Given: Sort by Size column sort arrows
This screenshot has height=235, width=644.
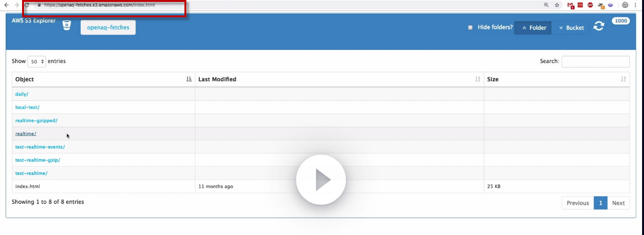Looking at the screenshot, I should pos(623,79).
